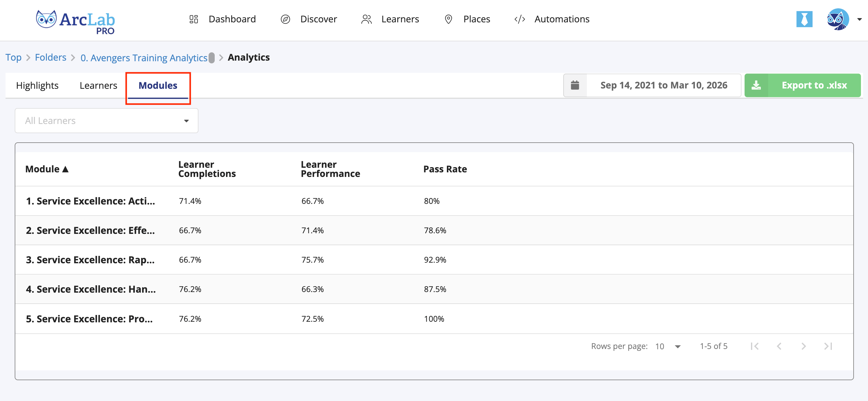Open the owl avatar profile menu
The height and width of the screenshot is (401, 868).
click(838, 19)
